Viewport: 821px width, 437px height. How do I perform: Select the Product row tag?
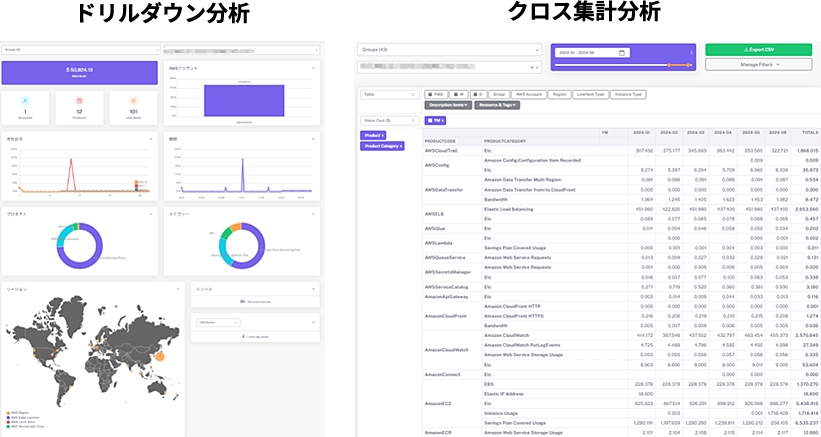374,134
